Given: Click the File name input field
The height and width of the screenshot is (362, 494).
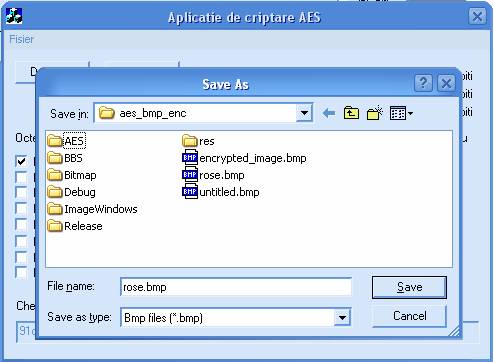Looking at the screenshot, I should pos(236,287).
